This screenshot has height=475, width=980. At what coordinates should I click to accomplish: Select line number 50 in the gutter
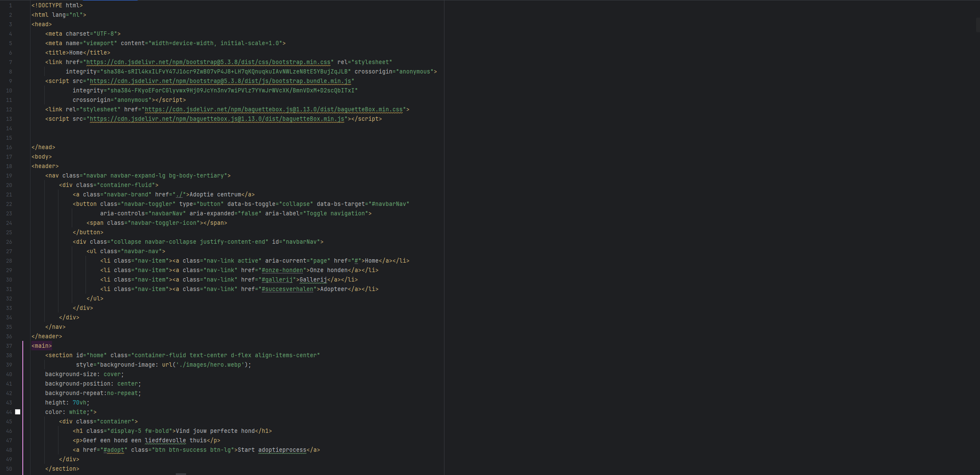9,469
